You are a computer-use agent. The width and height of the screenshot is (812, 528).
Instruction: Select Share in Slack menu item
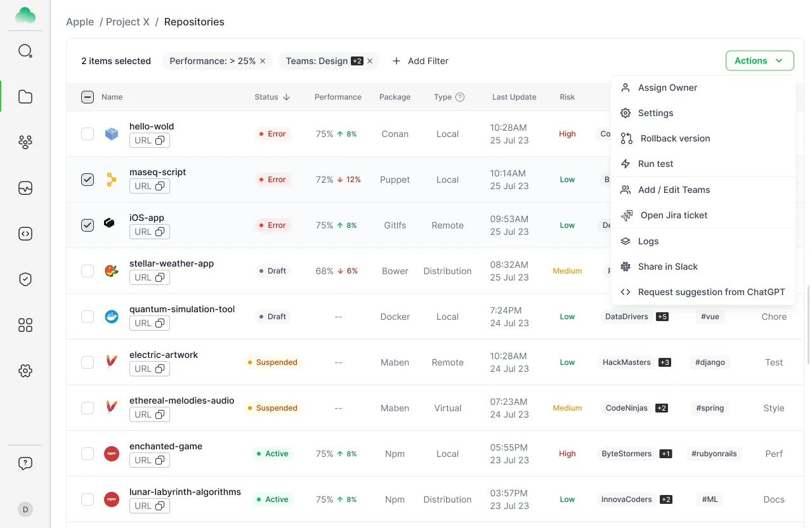[703, 267]
